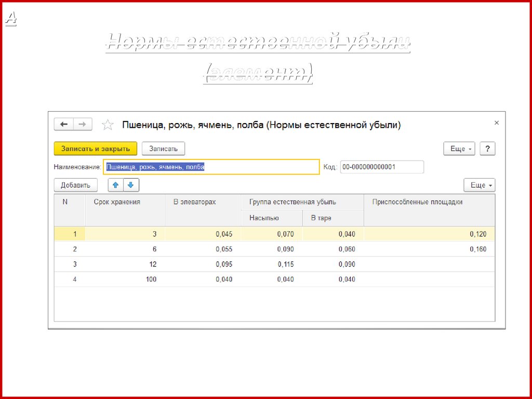The height and width of the screenshot is (399, 532).
Task: Click the forward navigation arrow
Action: (83, 125)
